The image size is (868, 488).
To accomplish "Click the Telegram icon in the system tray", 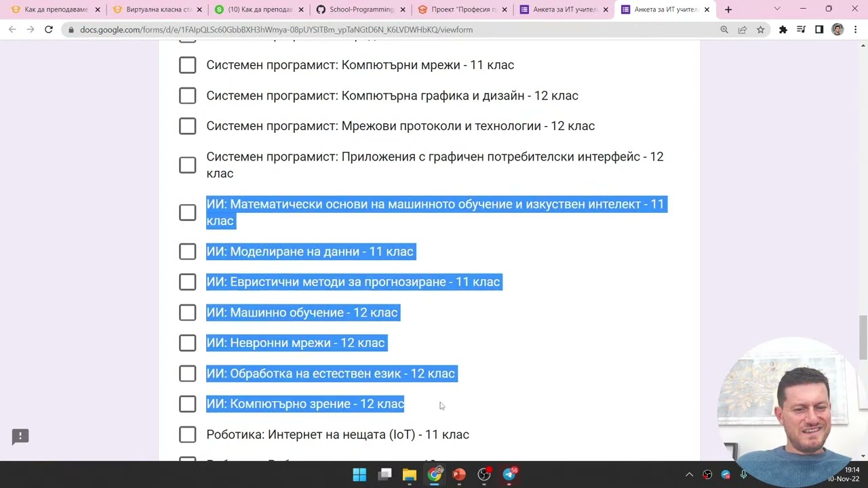I will (x=726, y=474).
